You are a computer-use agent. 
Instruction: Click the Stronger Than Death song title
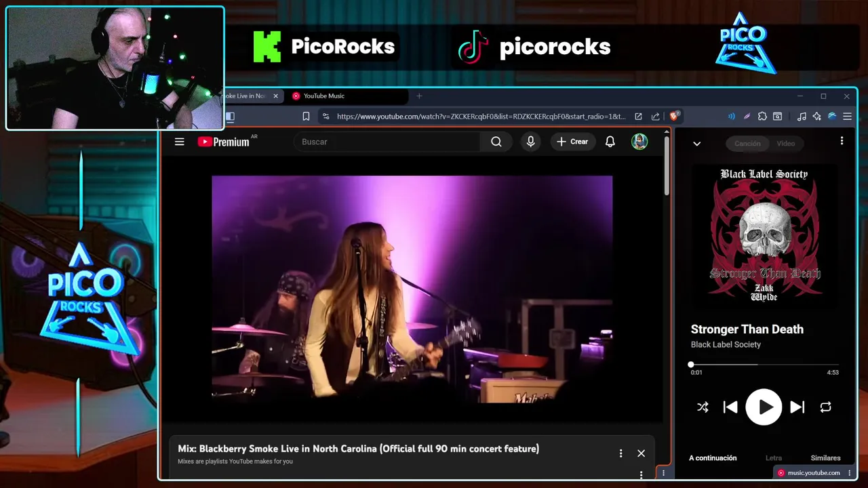[747, 329]
